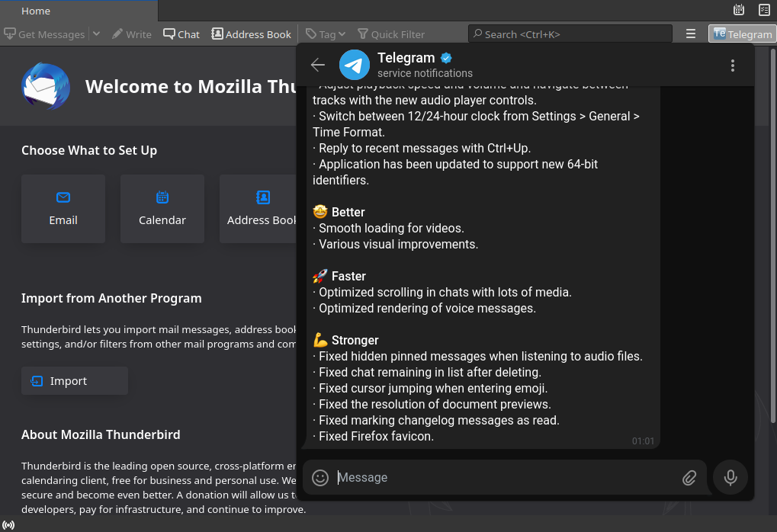Click "Import from Another Program" heading
Image resolution: width=777 pixels, height=532 pixels.
[111, 298]
